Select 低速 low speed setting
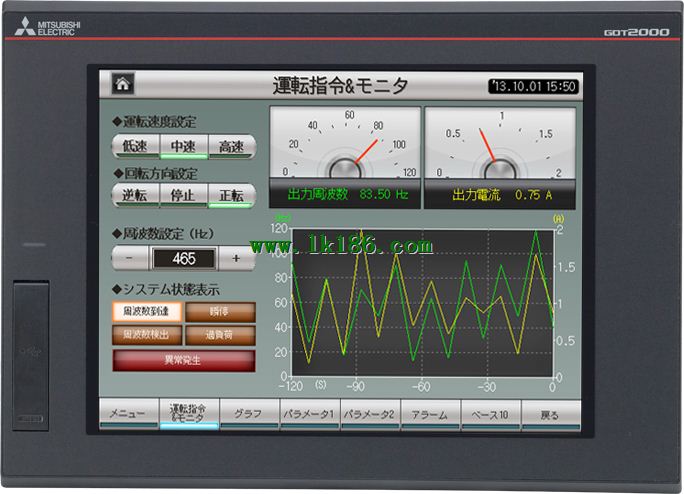This screenshot has height=494, width=684. pos(134,146)
